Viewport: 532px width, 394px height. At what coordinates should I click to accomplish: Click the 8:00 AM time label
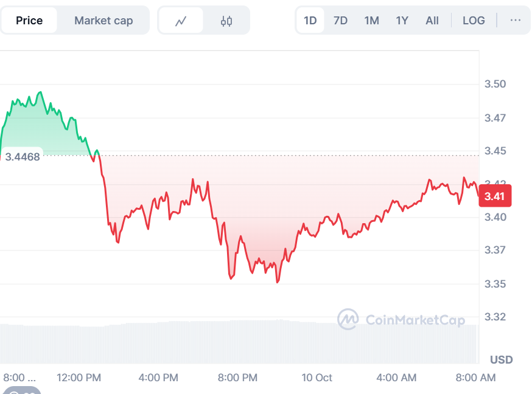(475, 378)
